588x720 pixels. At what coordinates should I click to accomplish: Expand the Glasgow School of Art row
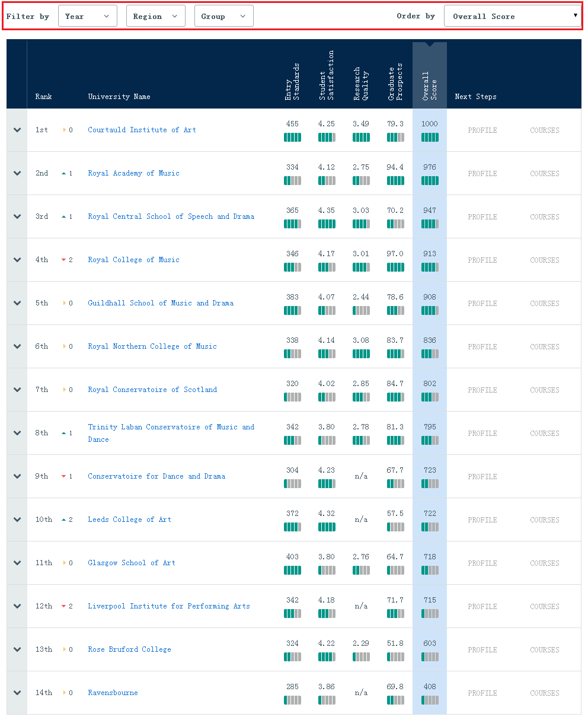tap(17, 563)
